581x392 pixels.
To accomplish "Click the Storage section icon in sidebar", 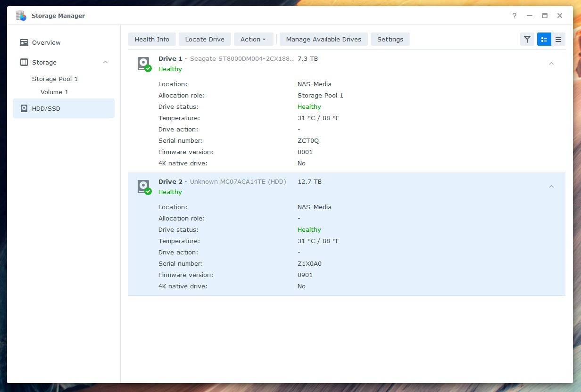I will pyautogui.click(x=24, y=62).
